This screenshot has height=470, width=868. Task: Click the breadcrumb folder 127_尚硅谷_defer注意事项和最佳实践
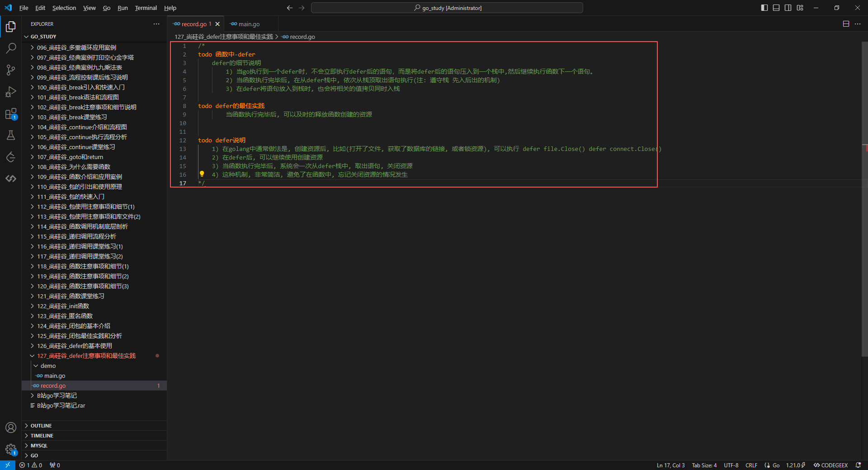(x=224, y=37)
